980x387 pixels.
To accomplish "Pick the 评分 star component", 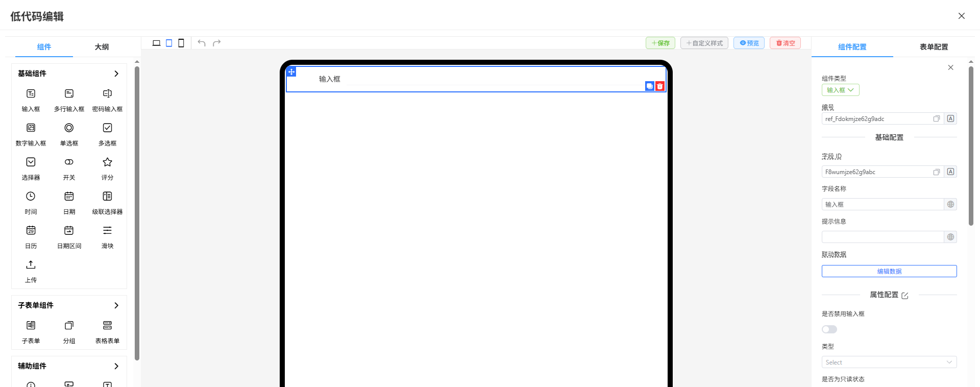I will (x=107, y=162).
